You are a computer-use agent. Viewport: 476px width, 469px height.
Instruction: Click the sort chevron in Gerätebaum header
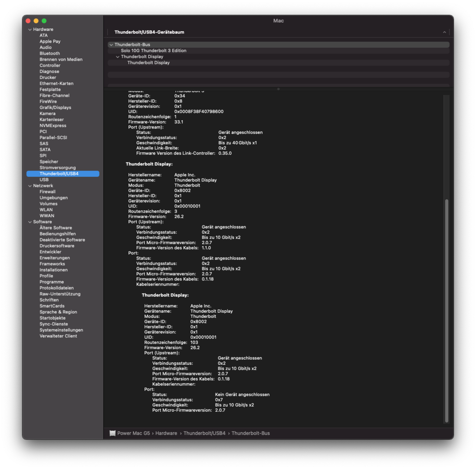(x=444, y=32)
